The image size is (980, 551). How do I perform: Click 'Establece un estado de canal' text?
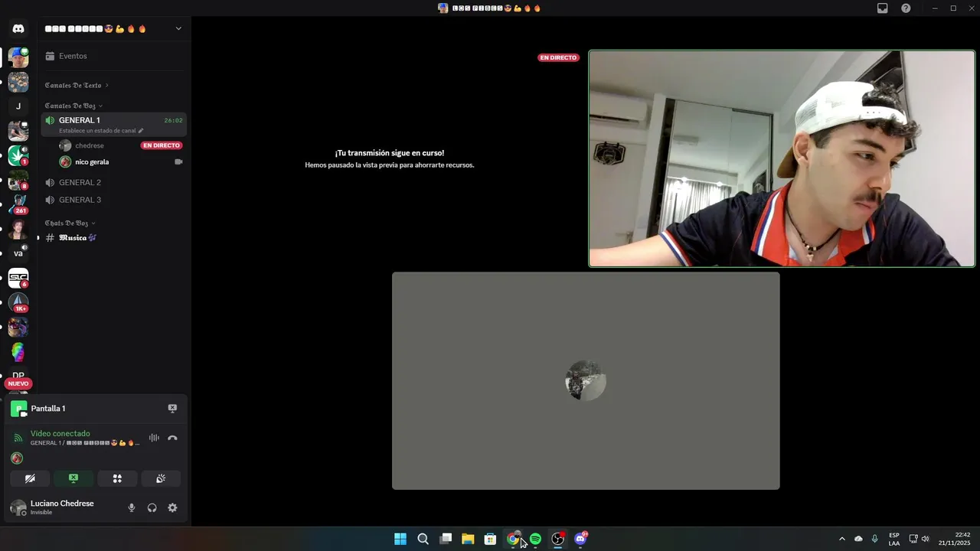[97, 131]
